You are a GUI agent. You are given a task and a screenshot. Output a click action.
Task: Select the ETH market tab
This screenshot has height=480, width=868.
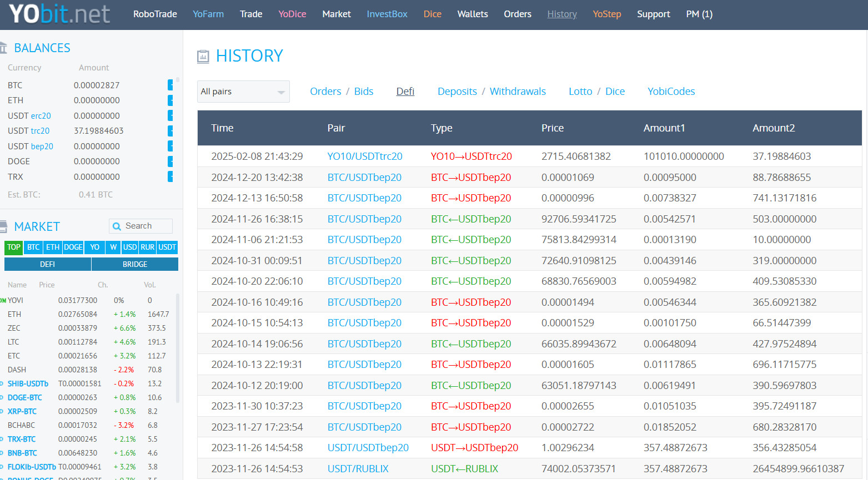[53, 247]
